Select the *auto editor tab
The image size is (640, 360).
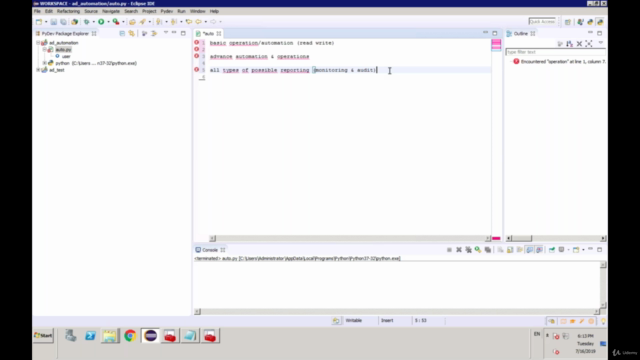coord(208,33)
